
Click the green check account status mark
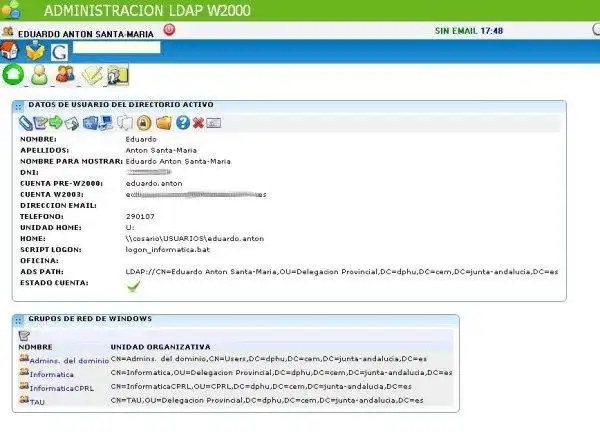[133, 286]
